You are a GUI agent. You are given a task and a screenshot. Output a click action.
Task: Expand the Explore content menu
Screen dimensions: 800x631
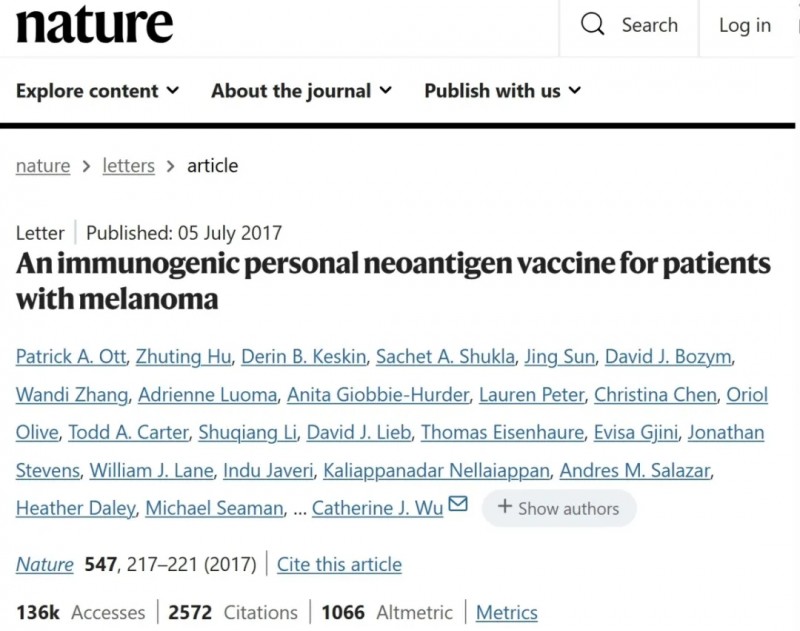(97, 91)
